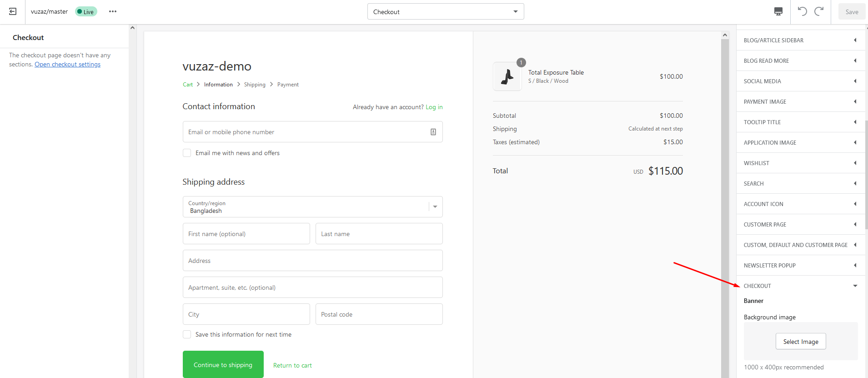Viewport: 868px width, 378px height.
Task: Click the exit editor icon at top left
Action: (13, 12)
